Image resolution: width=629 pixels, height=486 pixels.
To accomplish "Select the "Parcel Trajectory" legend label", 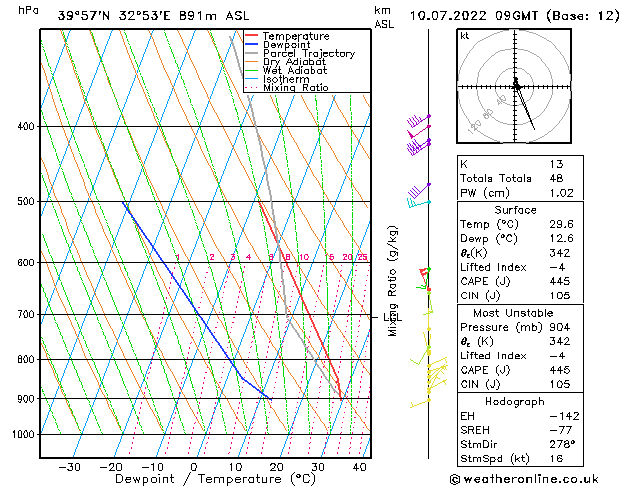I will [x=309, y=53].
